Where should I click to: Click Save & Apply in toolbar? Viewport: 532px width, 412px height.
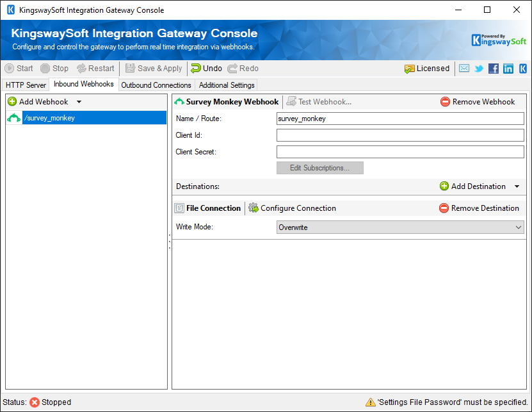(154, 69)
